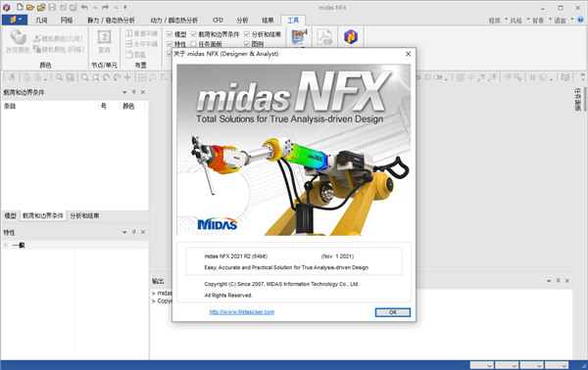
Task: Click the Save disk icon in quick access toolbar
Action: click(x=52, y=7)
